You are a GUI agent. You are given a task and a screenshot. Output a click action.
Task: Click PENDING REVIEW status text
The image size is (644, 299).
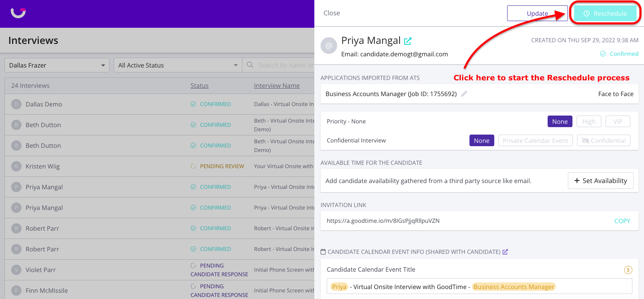(222, 166)
